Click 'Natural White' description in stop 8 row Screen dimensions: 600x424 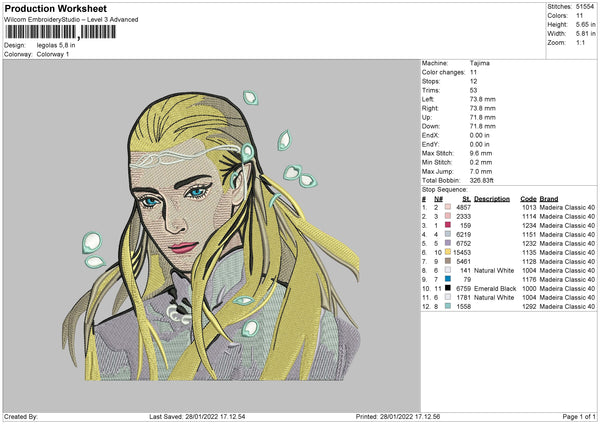tap(494, 271)
